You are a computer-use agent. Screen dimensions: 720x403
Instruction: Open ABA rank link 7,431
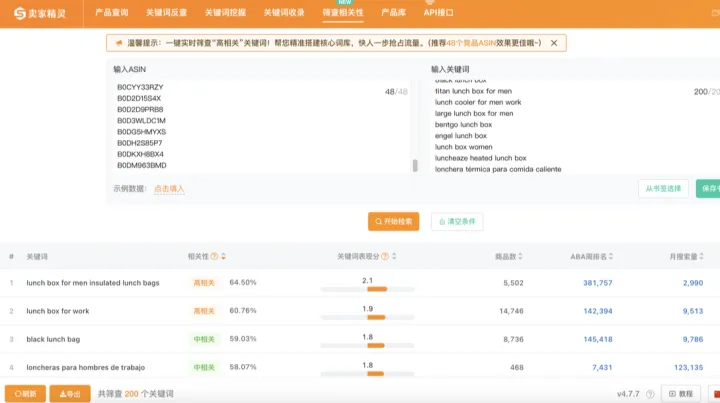tap(602, 367)
